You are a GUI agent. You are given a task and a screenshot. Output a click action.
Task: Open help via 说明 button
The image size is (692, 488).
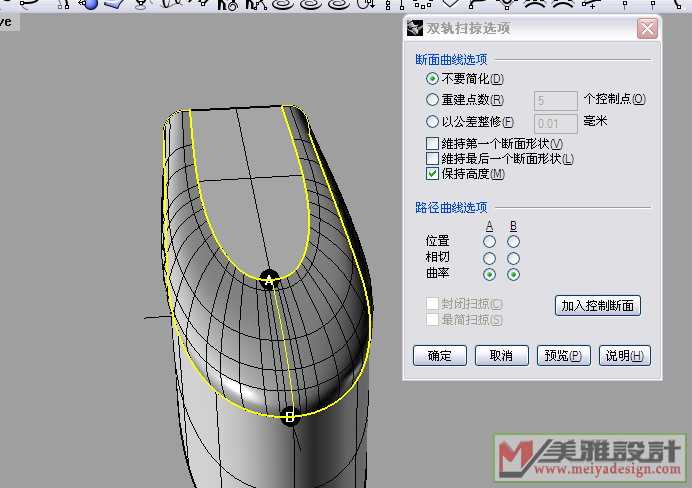point(624,356)
